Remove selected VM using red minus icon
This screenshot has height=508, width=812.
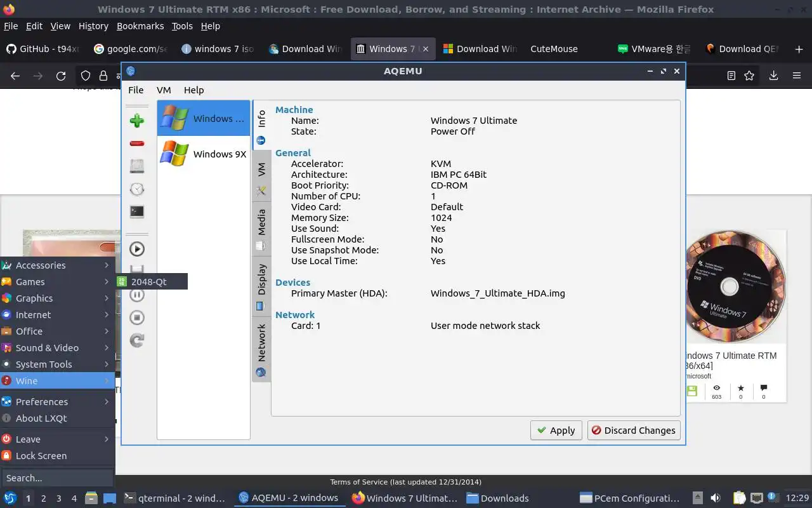(136, 144)
